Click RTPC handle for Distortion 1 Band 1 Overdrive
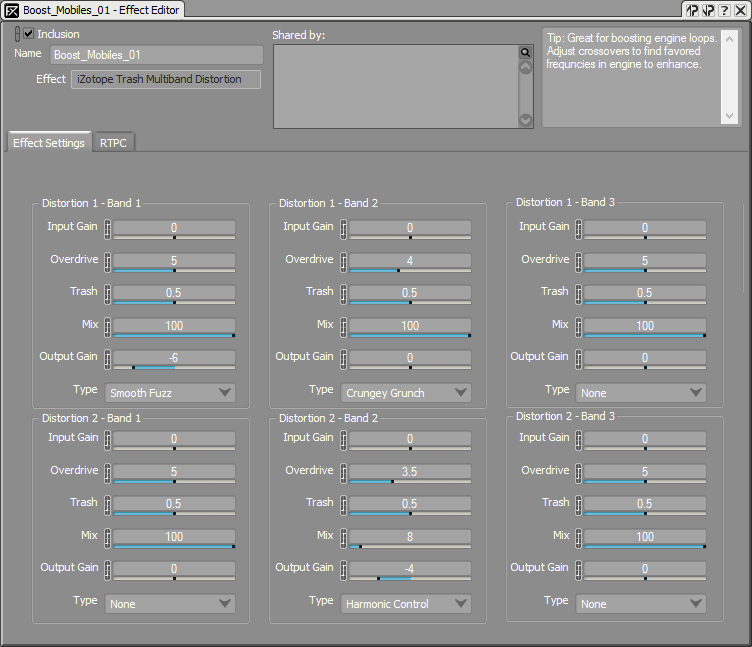The width and height of the screenshot is (752, 647). point(107,262)
